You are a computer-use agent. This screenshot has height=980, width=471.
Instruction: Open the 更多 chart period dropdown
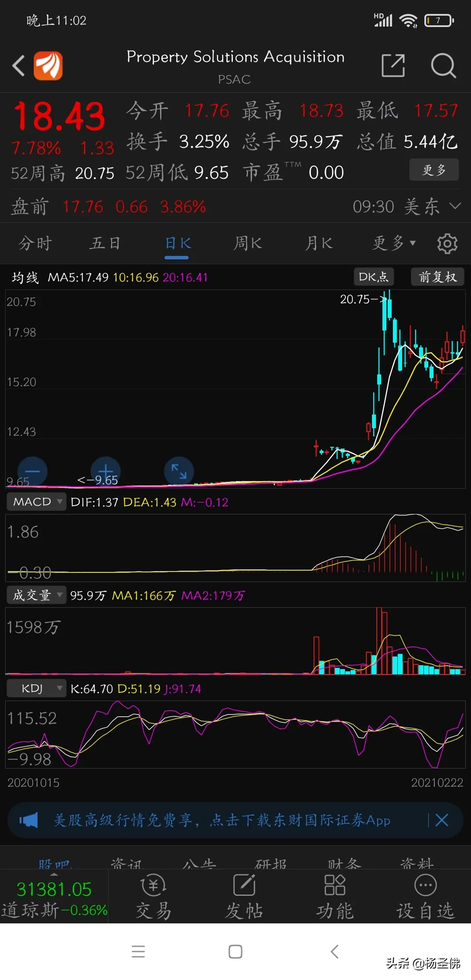pos(394,243)
